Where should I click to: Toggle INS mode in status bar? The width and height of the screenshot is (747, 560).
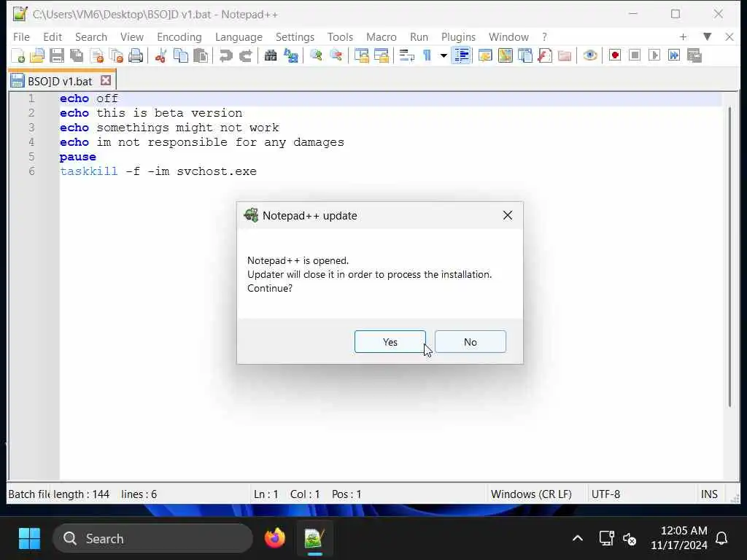tap(709, 494)
